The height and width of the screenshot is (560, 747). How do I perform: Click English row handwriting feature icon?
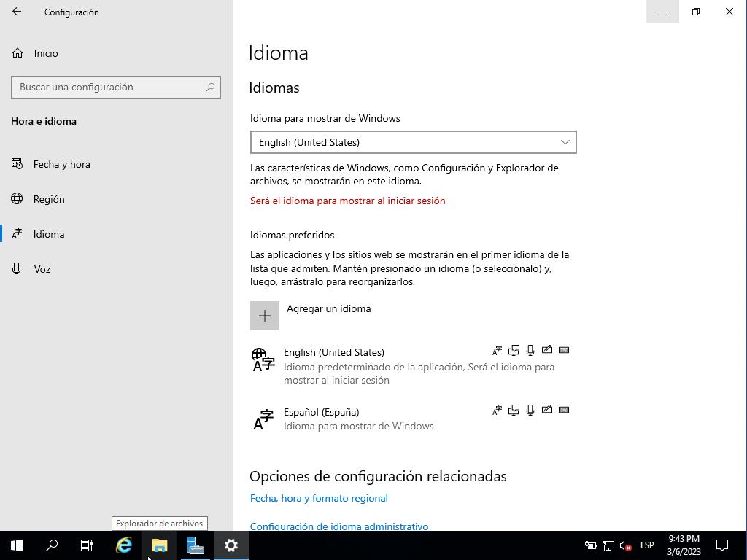pyautogui.click(x=547, y=349)
